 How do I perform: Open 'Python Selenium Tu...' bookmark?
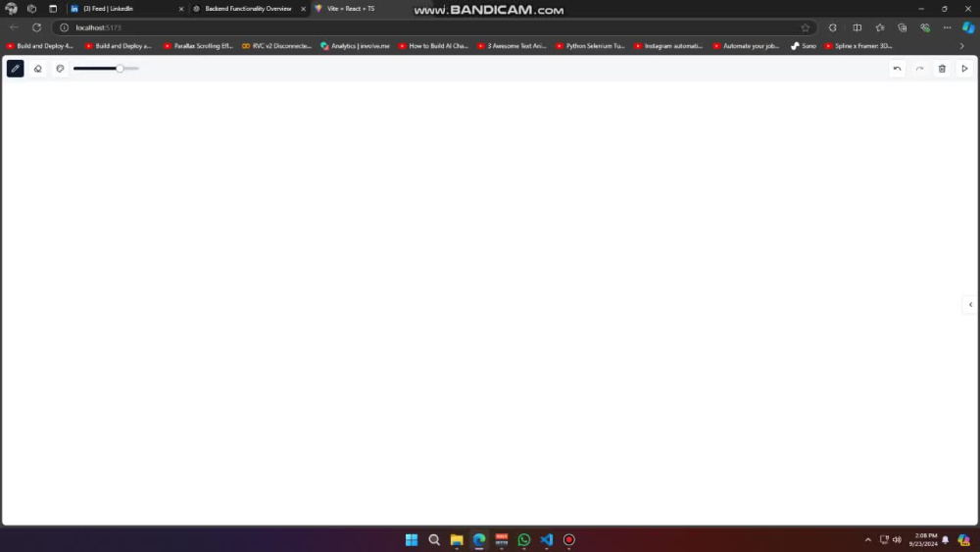[x=590, y=46]
